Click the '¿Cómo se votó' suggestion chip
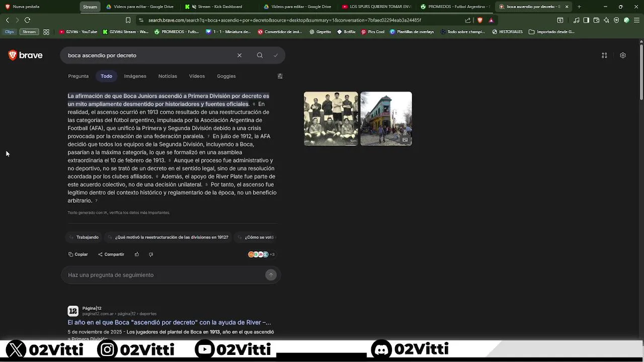Viewport: 644px width, 362px height. click(x=256, y=237)
